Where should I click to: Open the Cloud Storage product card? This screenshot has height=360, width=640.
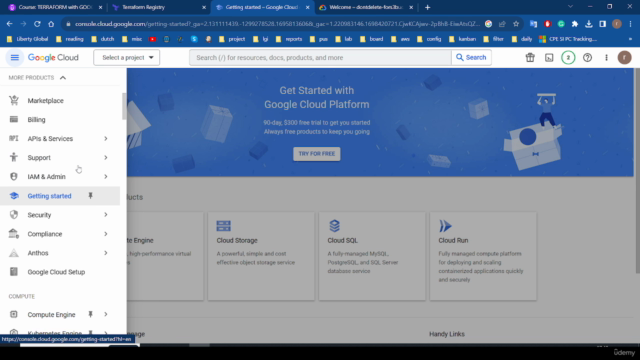point(261,256)
